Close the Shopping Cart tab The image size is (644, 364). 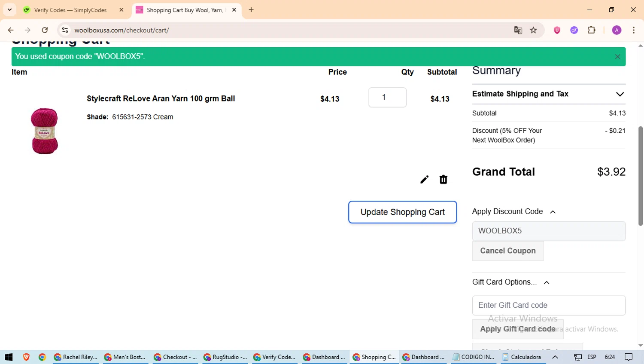point(234,10)
